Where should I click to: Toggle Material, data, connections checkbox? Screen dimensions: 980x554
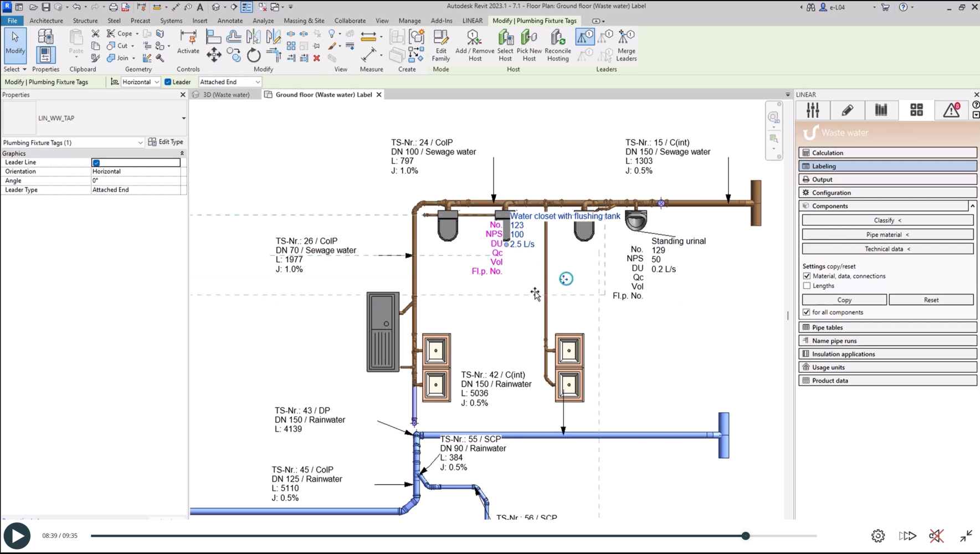pos(807,276)
